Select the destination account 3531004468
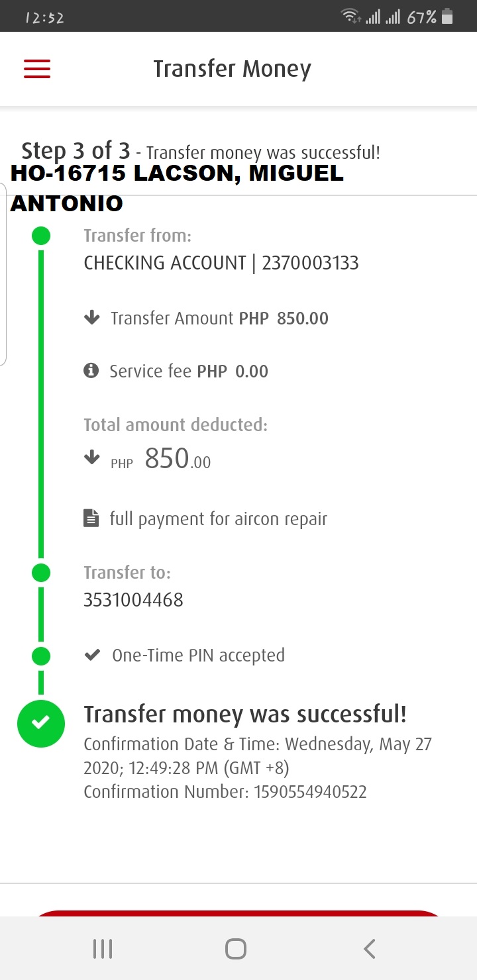This screenshot has height=980, width=477. pos(133,600)
